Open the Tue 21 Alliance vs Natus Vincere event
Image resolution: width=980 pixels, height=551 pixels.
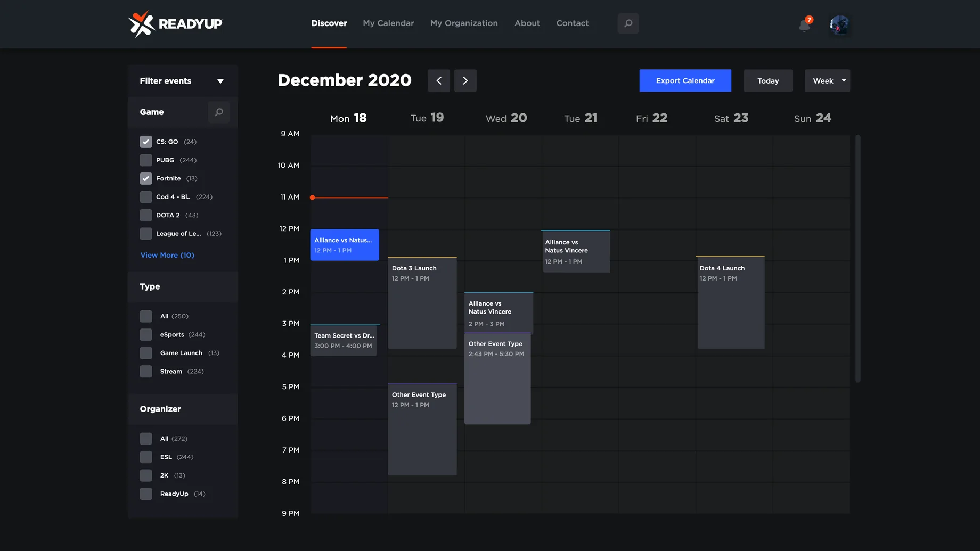(576, 251)
